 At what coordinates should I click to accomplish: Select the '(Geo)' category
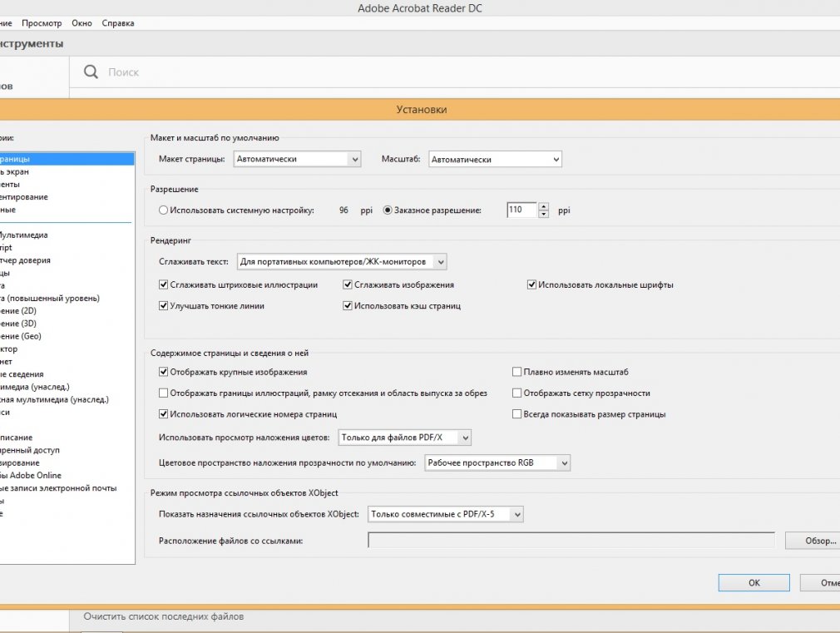67,336
